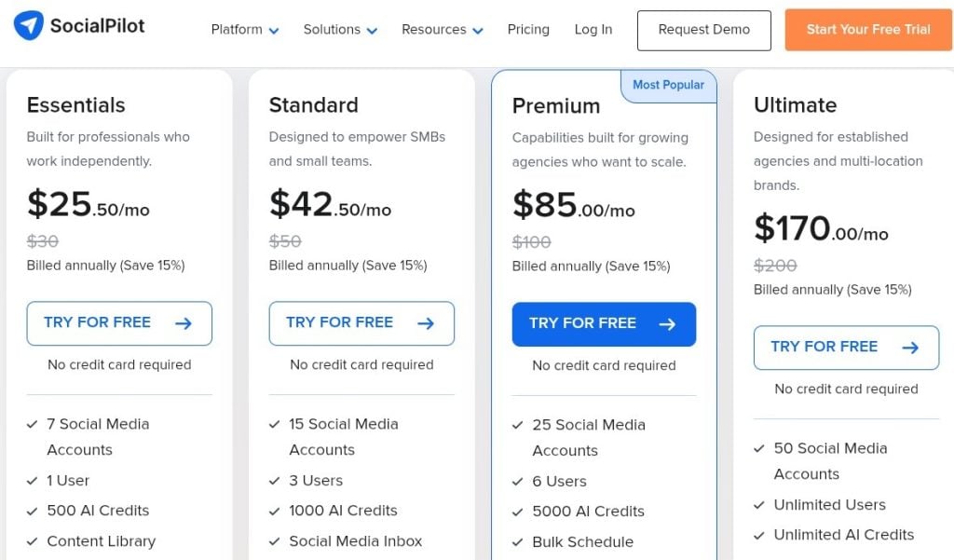954x560 pixels.
Task: Click checkmark next to Bulk Schedule
Action: [518, 541]
